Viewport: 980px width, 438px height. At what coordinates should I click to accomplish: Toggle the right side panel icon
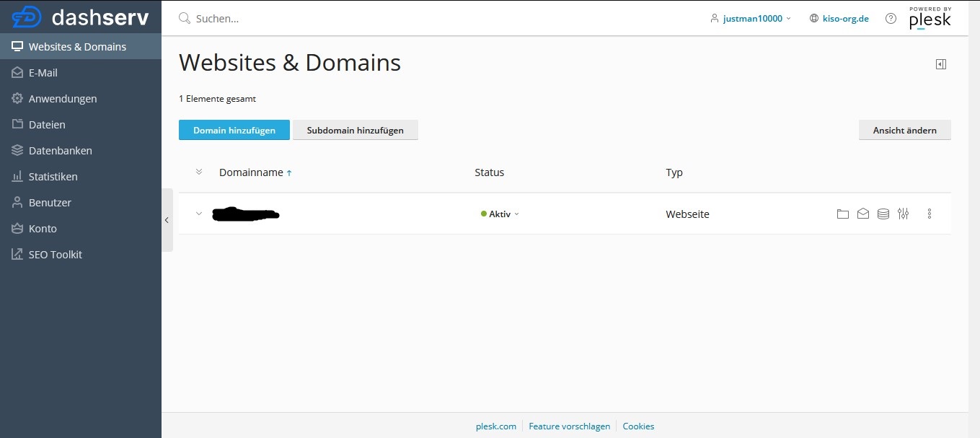940,64
